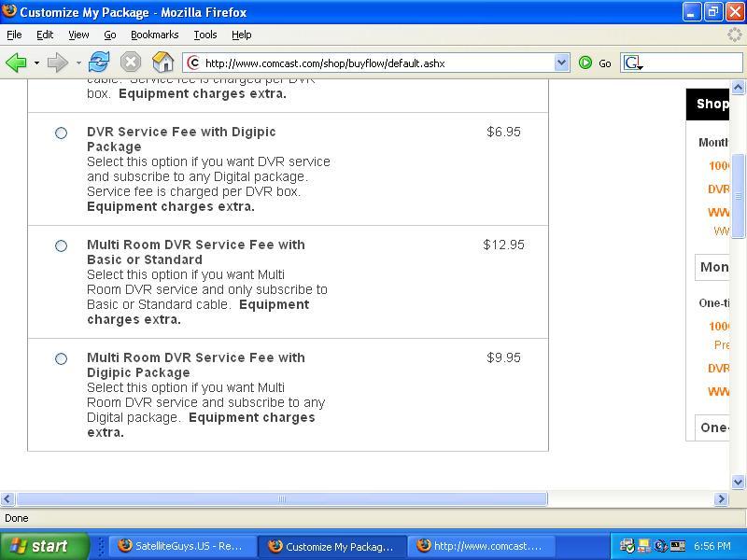Open the Help menu
Image resolution: width=747 pixels, height=560 pixels.
point(242,35)
